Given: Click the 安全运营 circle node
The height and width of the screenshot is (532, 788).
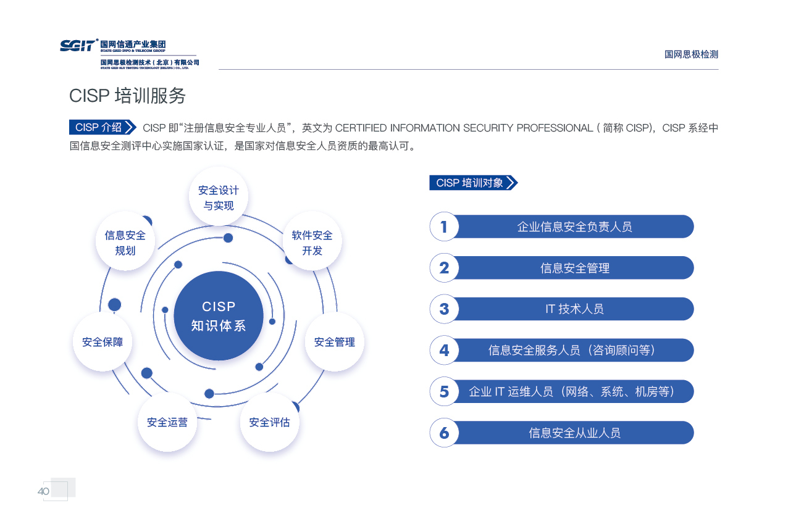Looking at the screenshot, I should pos(167,423).
